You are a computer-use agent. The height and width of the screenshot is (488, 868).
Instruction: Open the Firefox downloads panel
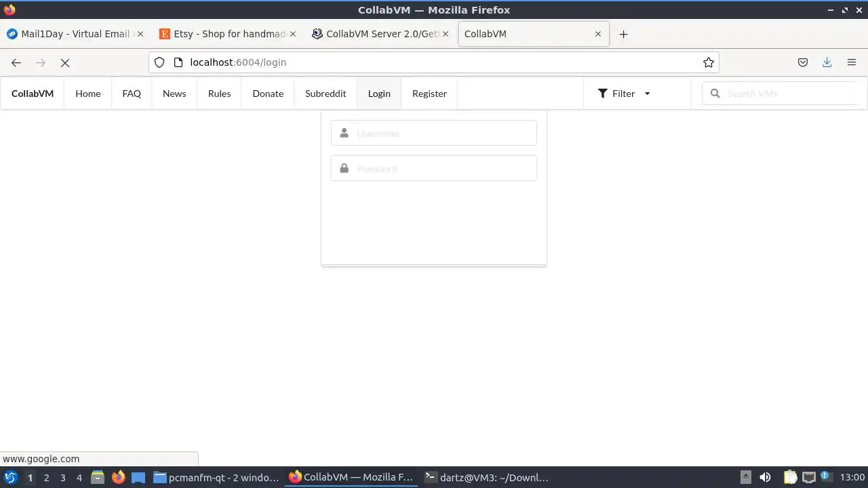click(x=827, y=62)
